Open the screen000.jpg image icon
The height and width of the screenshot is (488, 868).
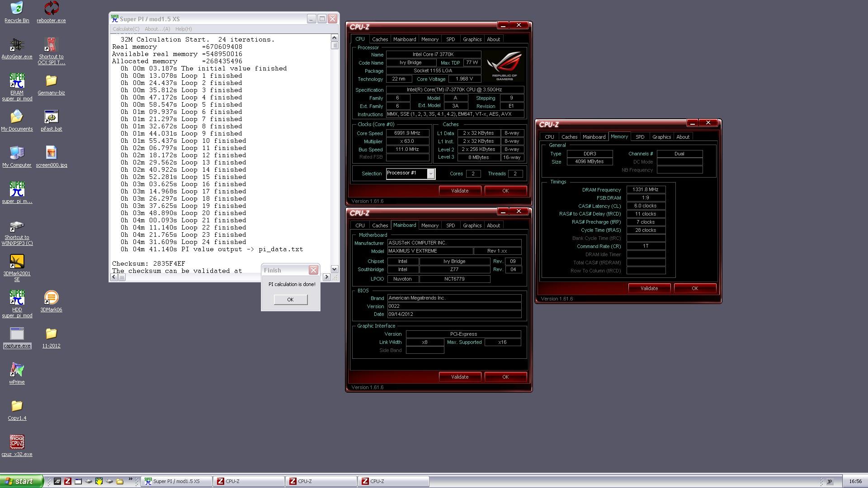(51, 156)
